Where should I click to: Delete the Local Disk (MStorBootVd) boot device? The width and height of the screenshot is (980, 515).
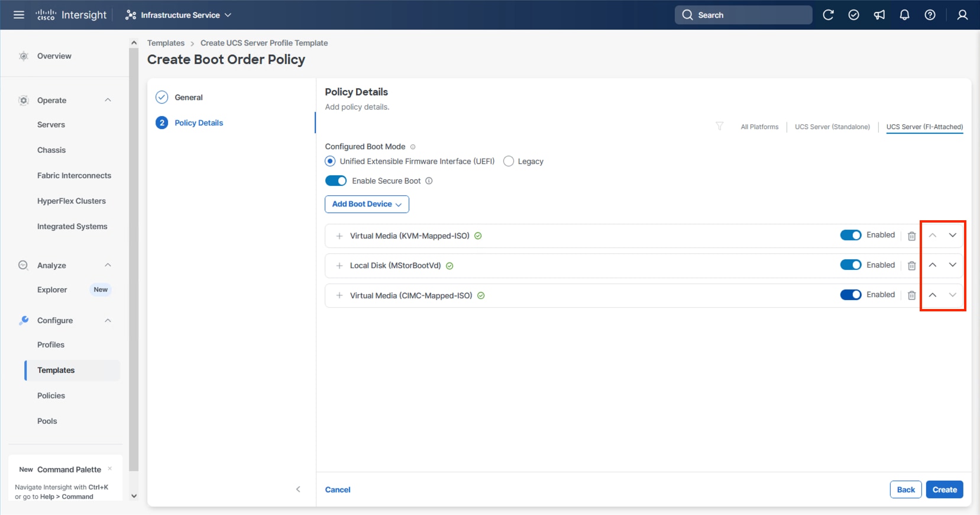click(x=911, y=266)
